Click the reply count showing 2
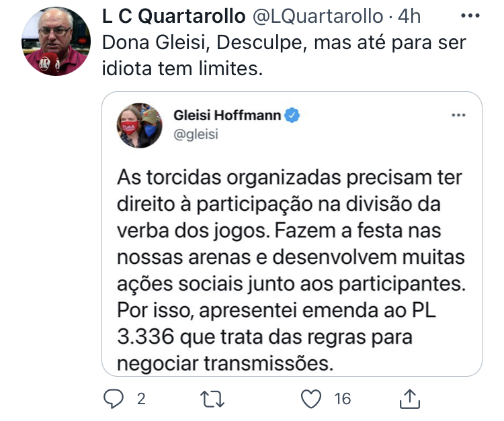Viewport: 504px width, 421px height. [x=141, y=400]
